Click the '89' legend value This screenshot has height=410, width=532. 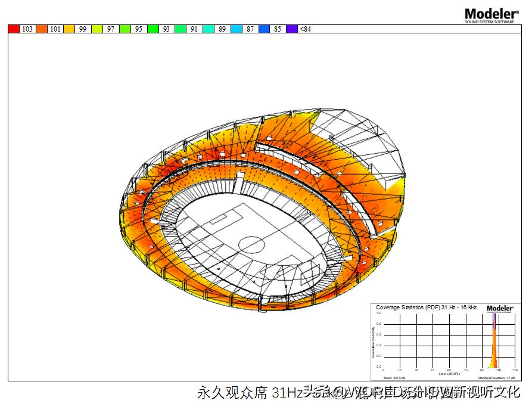point(222,29)
